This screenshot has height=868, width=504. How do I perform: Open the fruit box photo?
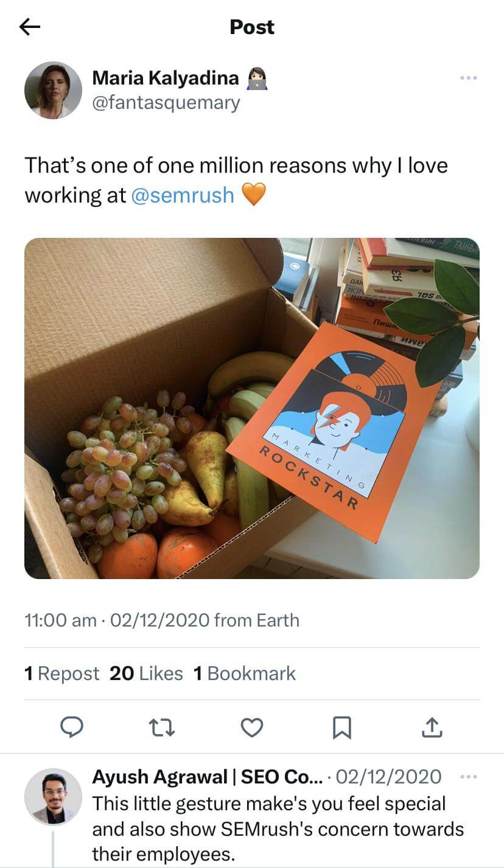pos(252,408)
